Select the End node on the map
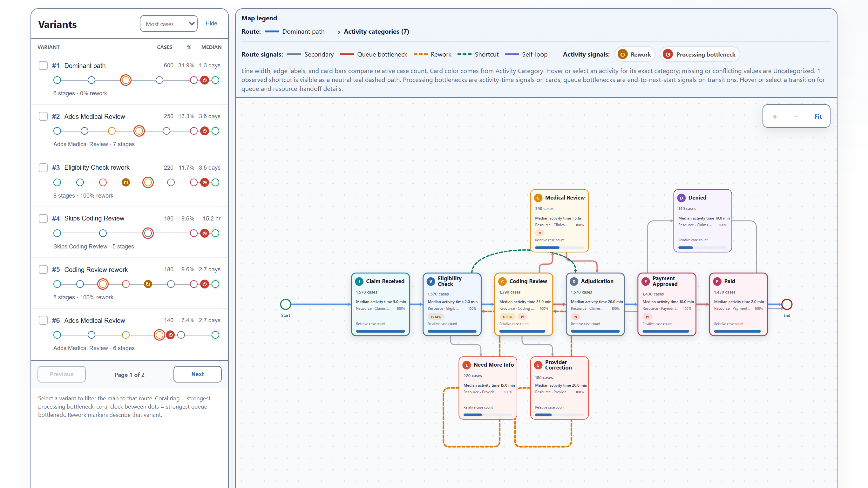The height and width of the screenshot is (488, 868). pos(786,304)
